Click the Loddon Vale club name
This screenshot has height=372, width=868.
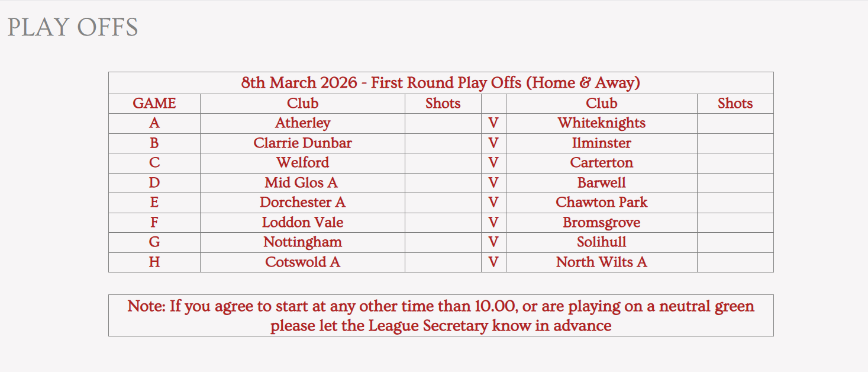tap(303, 223)
